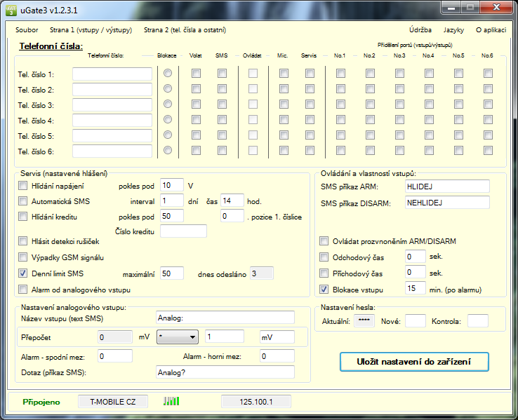Click the uGate3 app icon in title bar
Screen dimensions: 518x420
[x=11, y=11]
